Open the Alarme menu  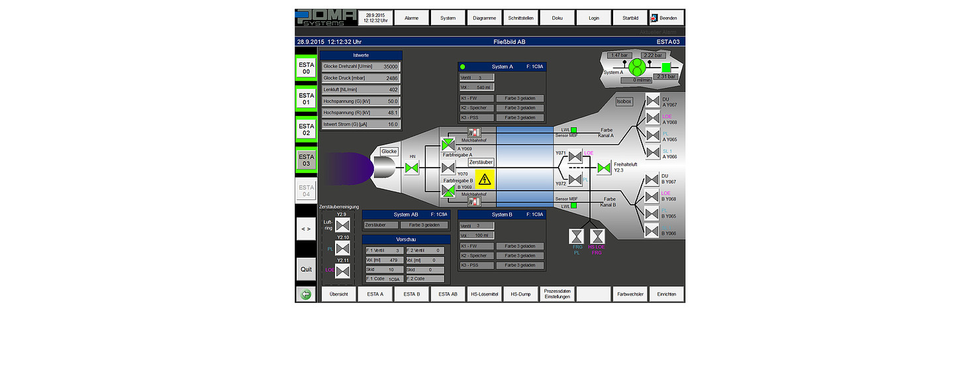pos(411,18)
